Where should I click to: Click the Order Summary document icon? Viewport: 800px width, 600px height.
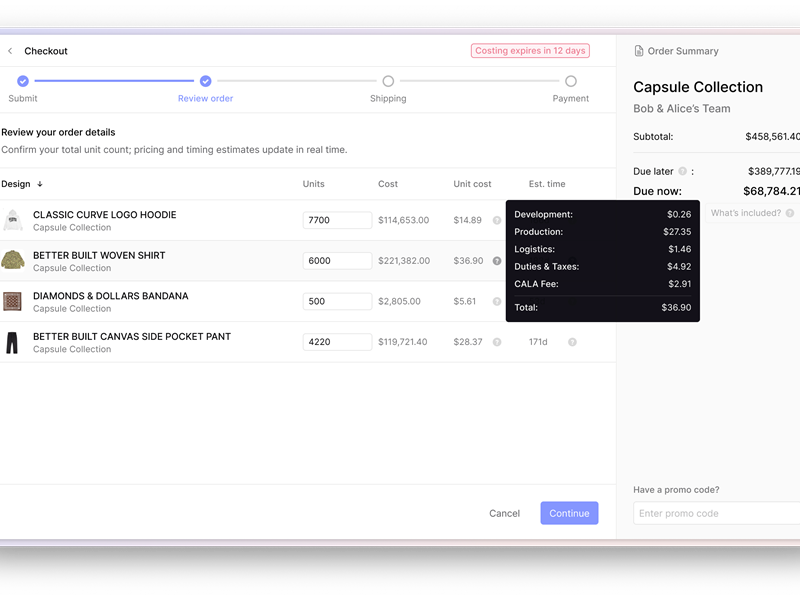(638, 51)
